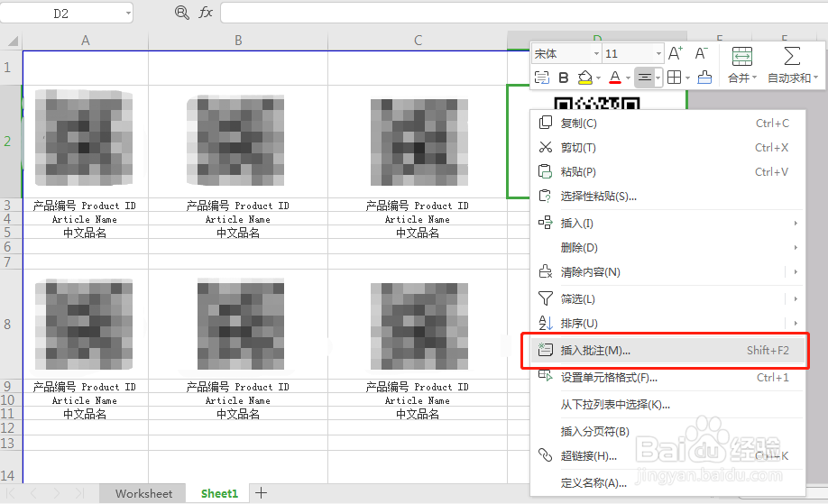The width and height of the screenshot is (828, 504).
Task: Click the center alignment icon
Action: (644, 78)
